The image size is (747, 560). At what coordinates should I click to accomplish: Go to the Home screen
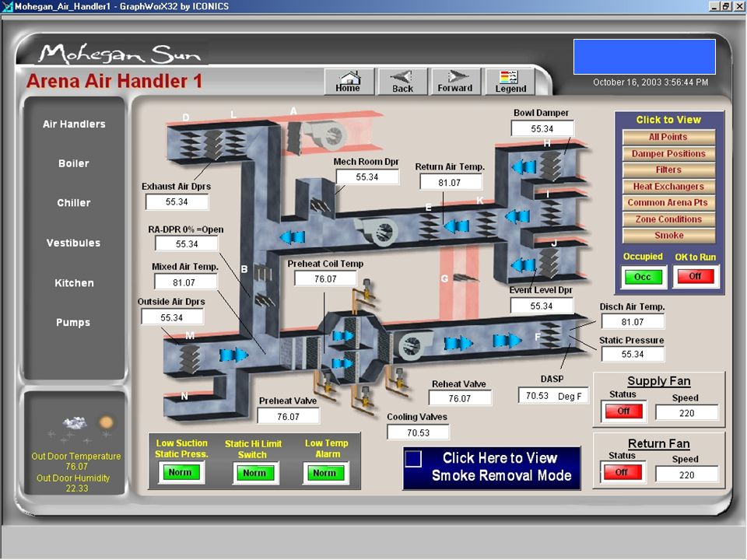tap(349, 82)
